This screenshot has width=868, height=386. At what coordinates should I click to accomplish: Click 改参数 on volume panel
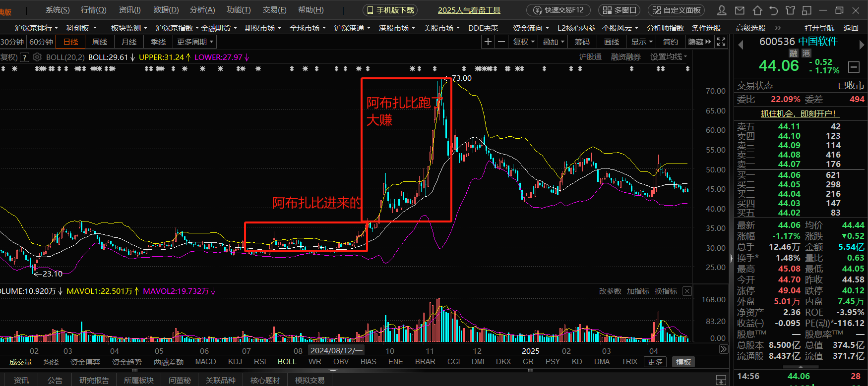(x=610, y=291)
